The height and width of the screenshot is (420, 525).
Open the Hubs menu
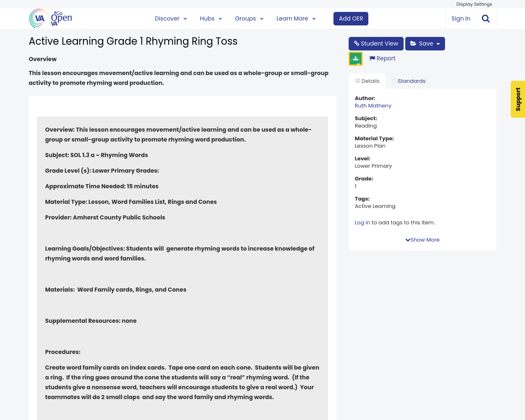(210, 18)
